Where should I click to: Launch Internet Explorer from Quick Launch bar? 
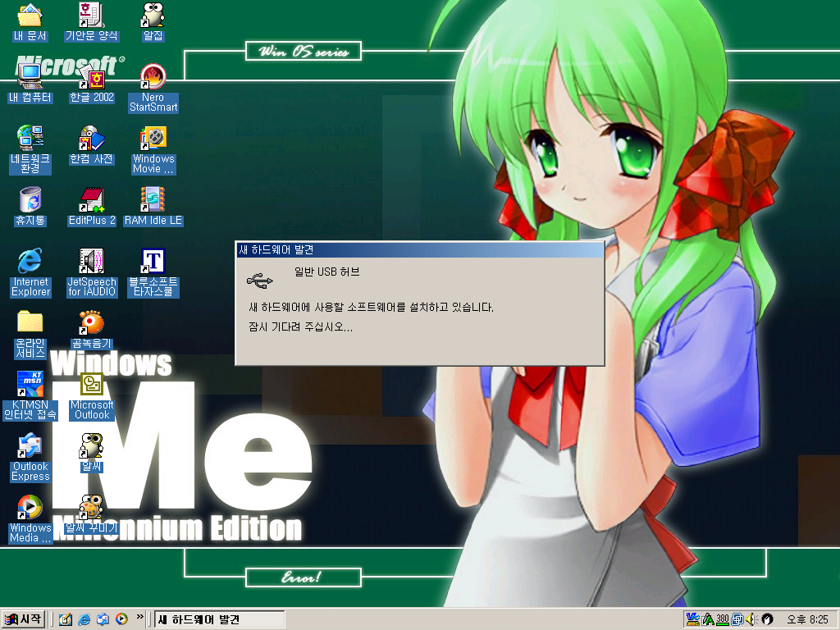pos(84,619)
